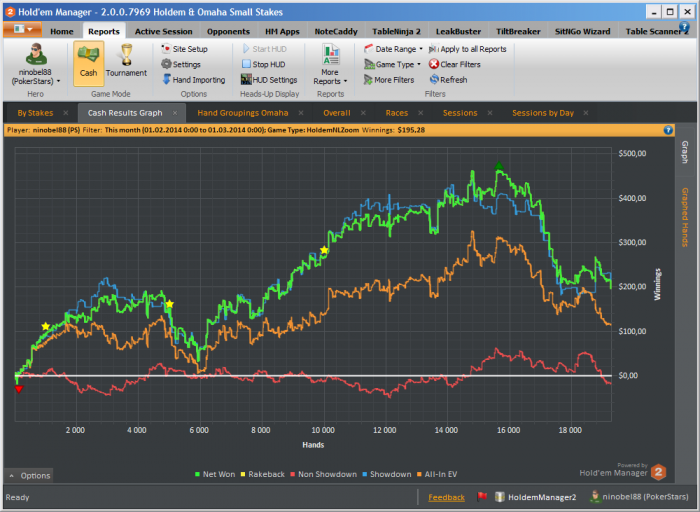Click the Clear Filters red X icon

(x=433, y=64)
